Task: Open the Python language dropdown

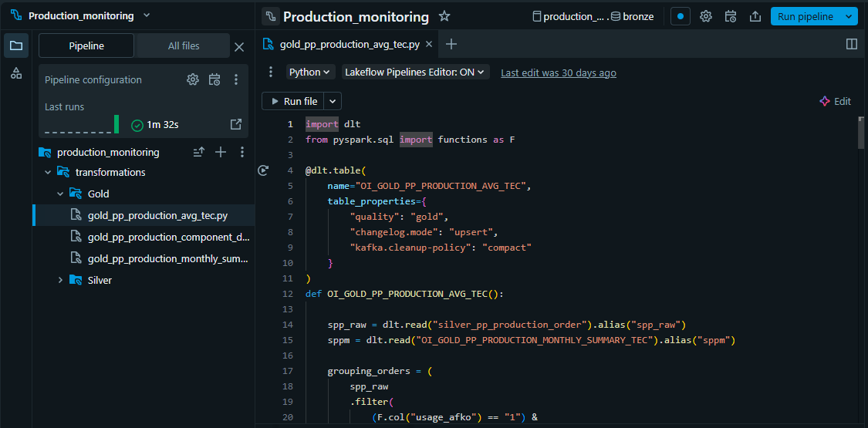Action: point(310,72)
